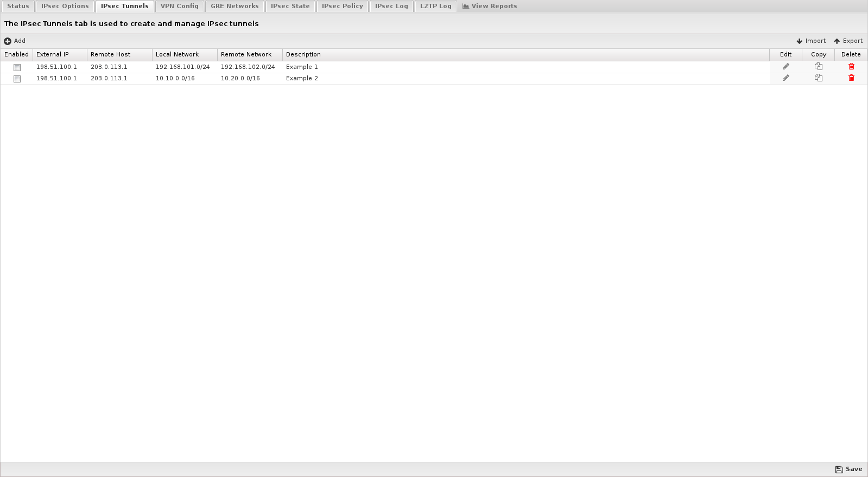The image size is (868, 477).
Task: Show the IPsec State tab
Action: 290,7
